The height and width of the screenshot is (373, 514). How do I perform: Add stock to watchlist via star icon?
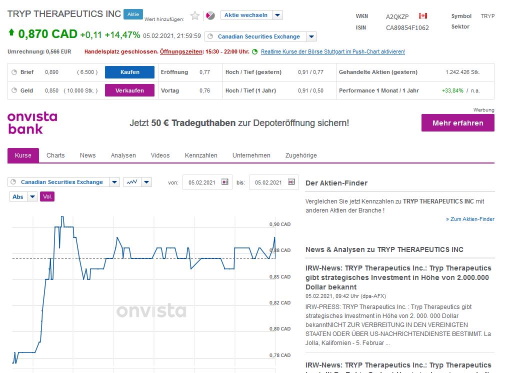pyautogui.click(x=195, y=15)
